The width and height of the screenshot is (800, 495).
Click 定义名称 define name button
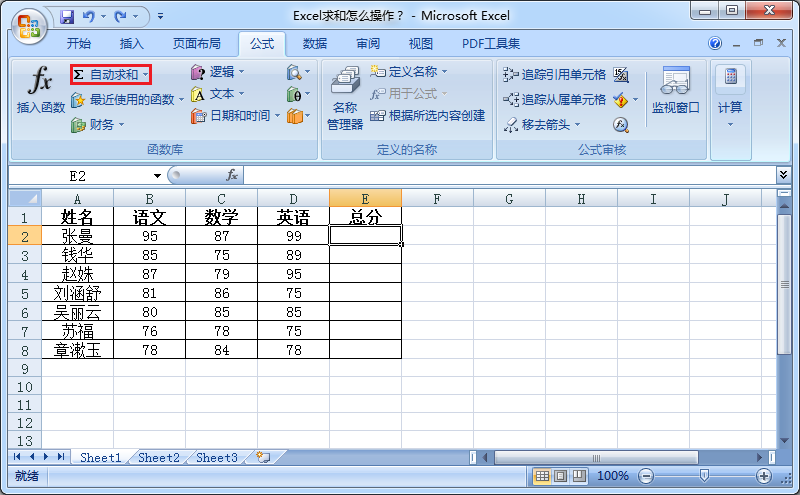point(409,71)
